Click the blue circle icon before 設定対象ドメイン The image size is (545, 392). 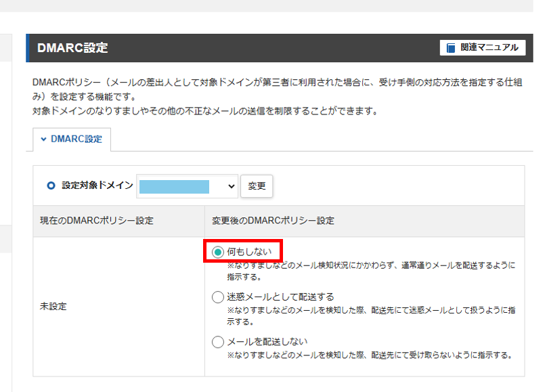(x=51, y=186)
